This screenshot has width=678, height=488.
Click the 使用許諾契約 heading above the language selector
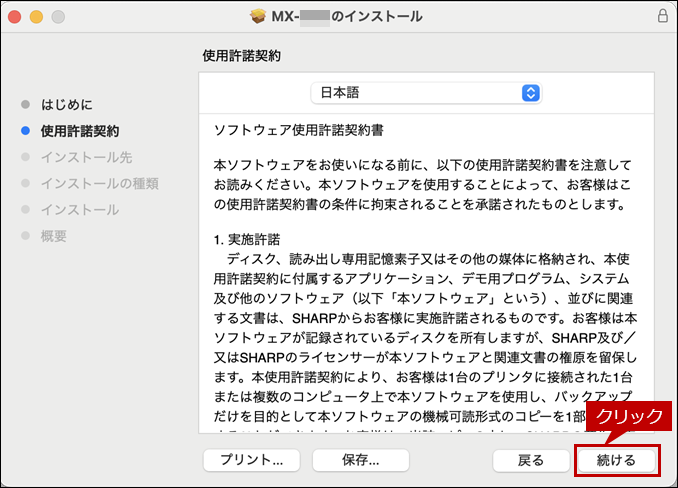pos(241,56)
